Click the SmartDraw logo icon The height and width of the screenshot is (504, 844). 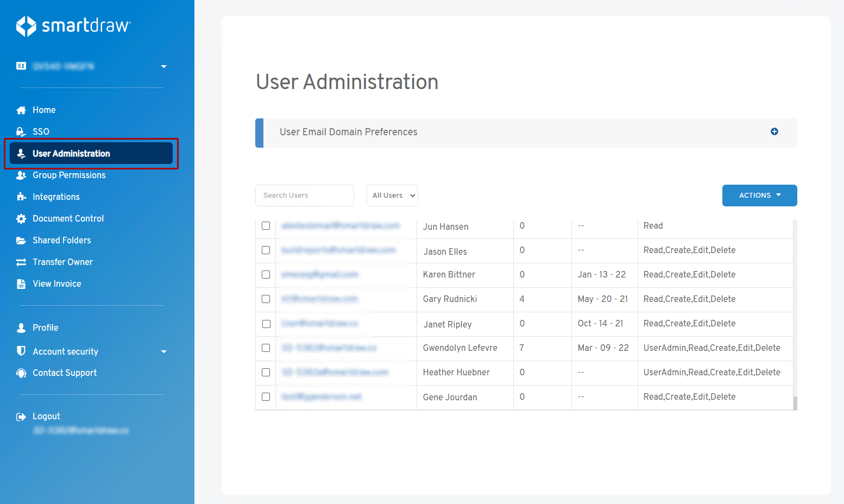(26, 26)
